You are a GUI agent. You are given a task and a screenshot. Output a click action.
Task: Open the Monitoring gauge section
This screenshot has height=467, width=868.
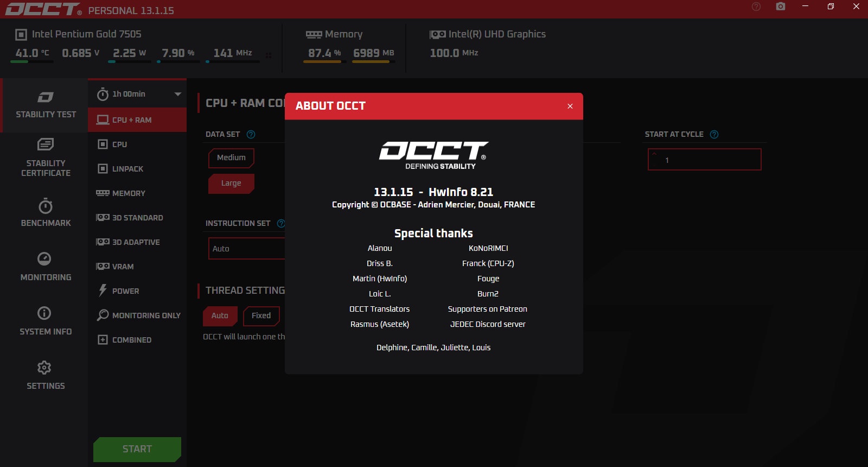pyautogui.click(x=46, y=267)
